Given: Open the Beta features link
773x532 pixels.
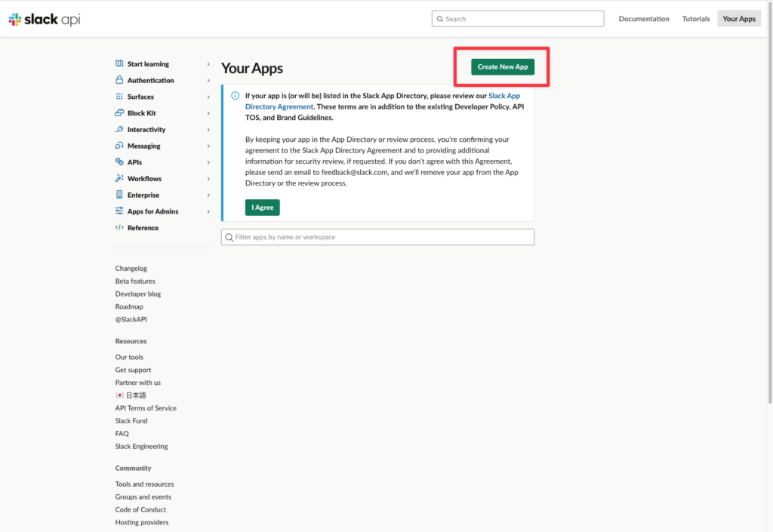Looking at the screenshot, I should (135, 281).
